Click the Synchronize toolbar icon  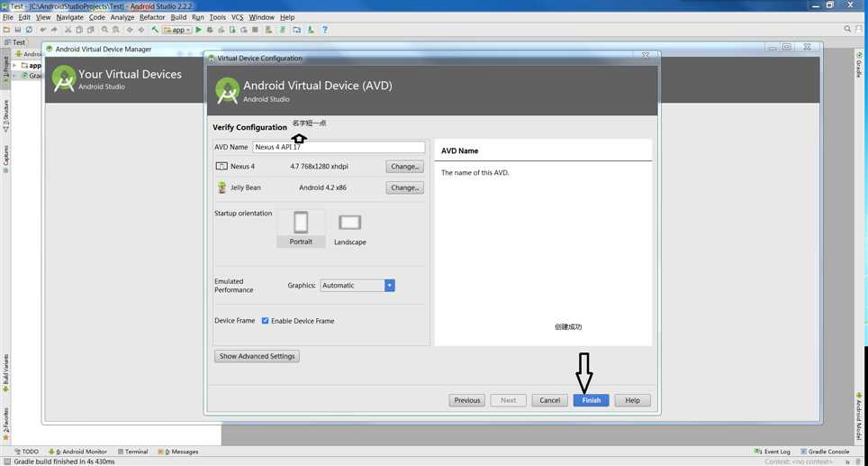click(29, 30)
